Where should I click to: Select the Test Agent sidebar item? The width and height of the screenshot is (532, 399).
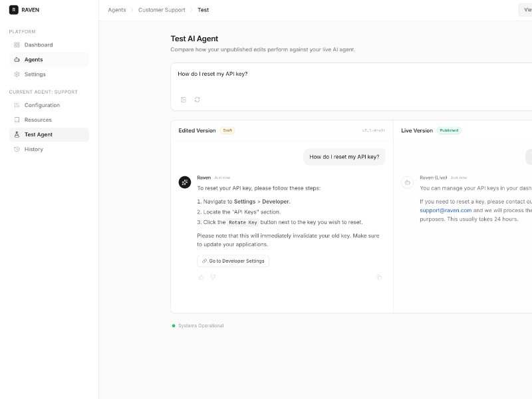[x=37, y=134]
